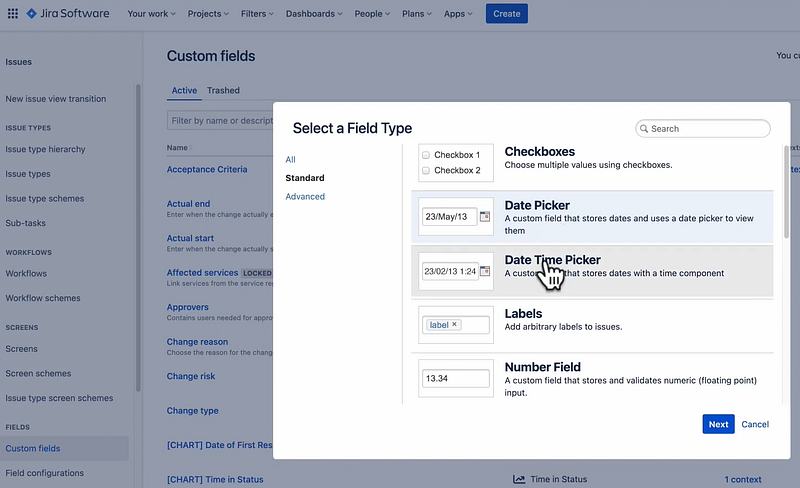Click the Jira Software logo

pyautogui.click(x=68, y=14)
